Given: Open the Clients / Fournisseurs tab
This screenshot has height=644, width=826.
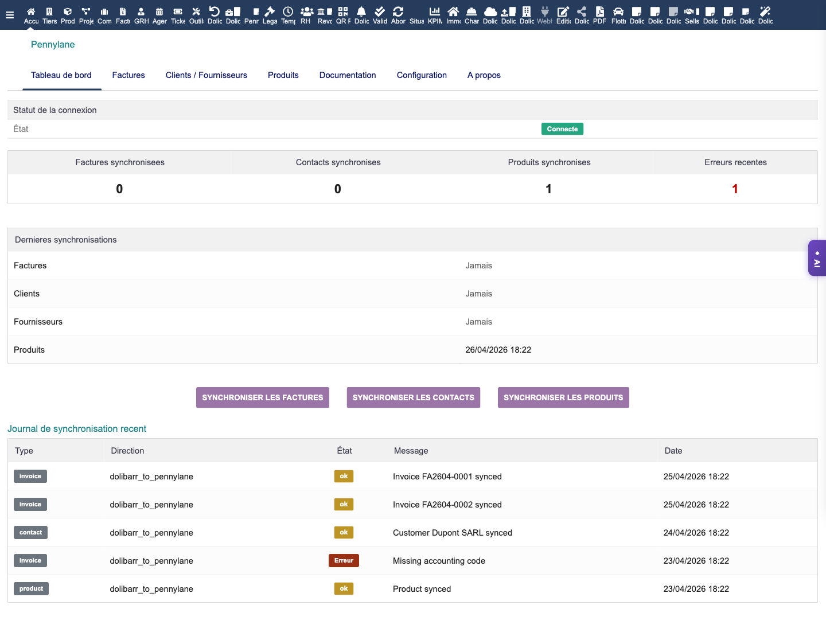Looking at the screenshot, I should coord(206,75).
